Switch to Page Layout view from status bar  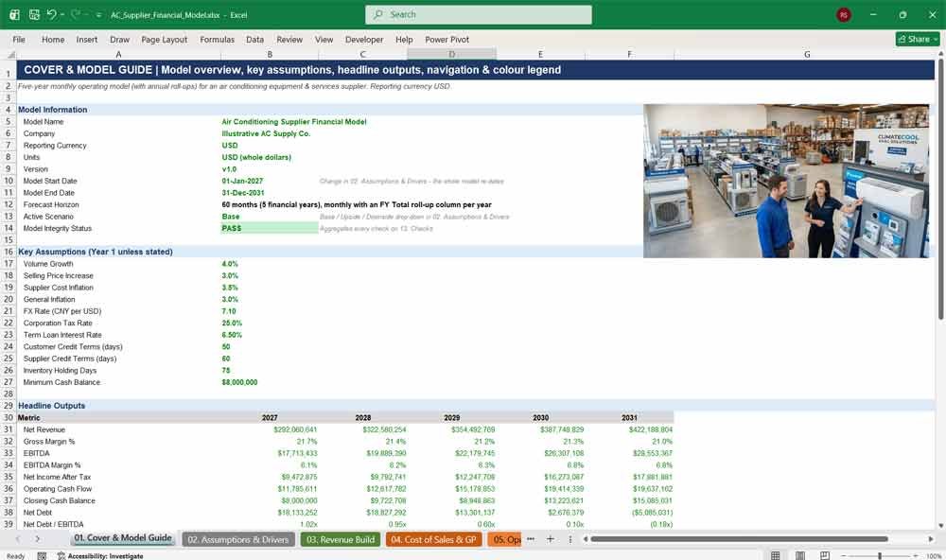[x=800, y=555]
